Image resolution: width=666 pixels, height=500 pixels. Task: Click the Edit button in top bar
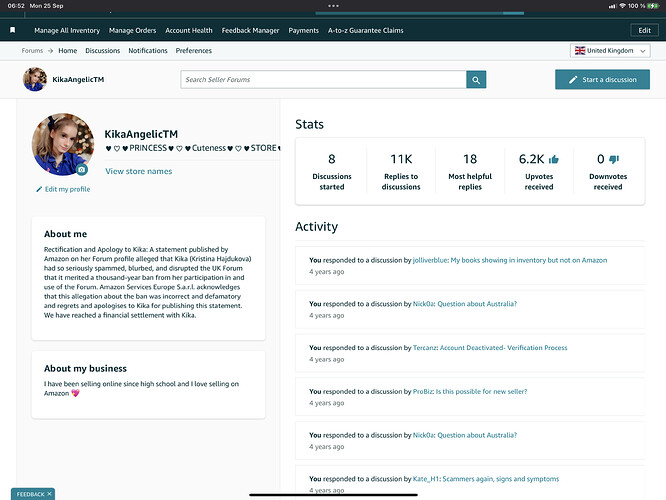pyautogui.click(x=644, y=30)
